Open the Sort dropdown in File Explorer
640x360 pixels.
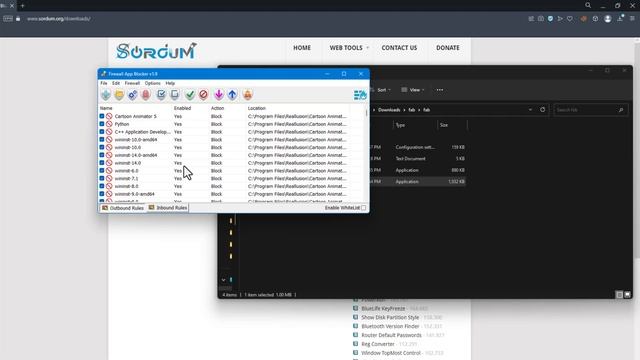(x=382, y=90)
